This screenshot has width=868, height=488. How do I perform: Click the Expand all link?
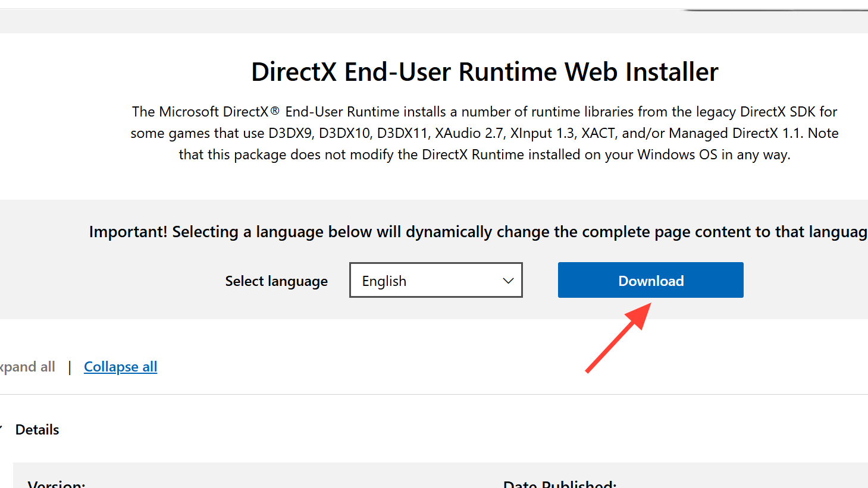tap(27, 367)
